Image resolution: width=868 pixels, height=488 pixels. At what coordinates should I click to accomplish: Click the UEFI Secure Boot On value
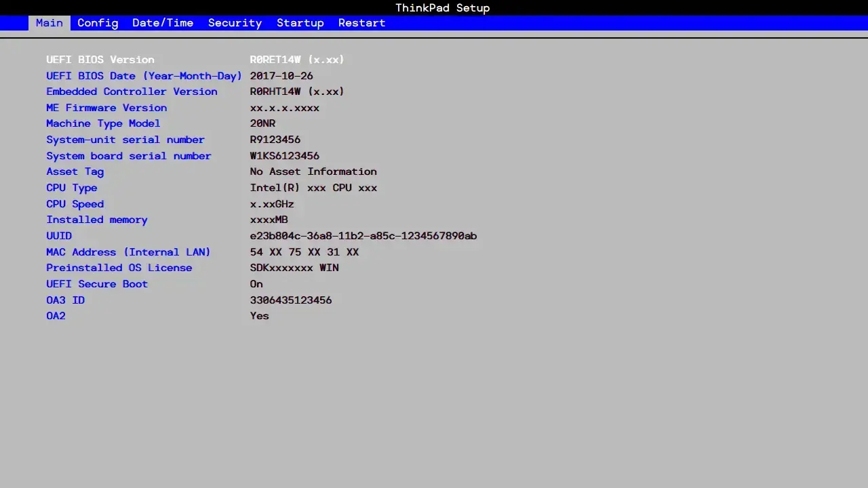coord(256,284)
